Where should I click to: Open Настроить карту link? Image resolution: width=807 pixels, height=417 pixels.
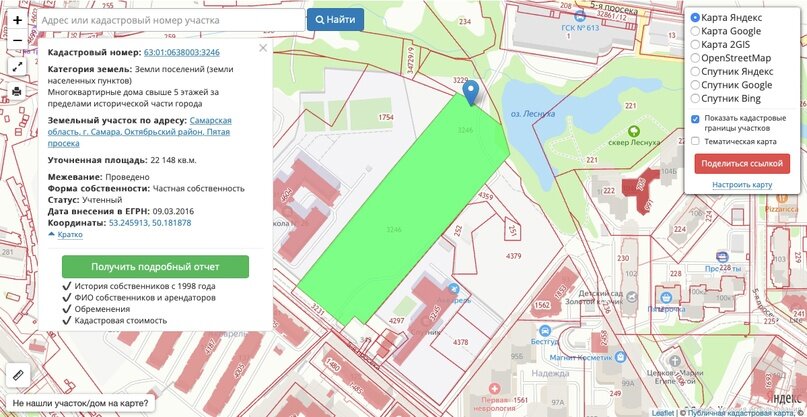(742, 185)
